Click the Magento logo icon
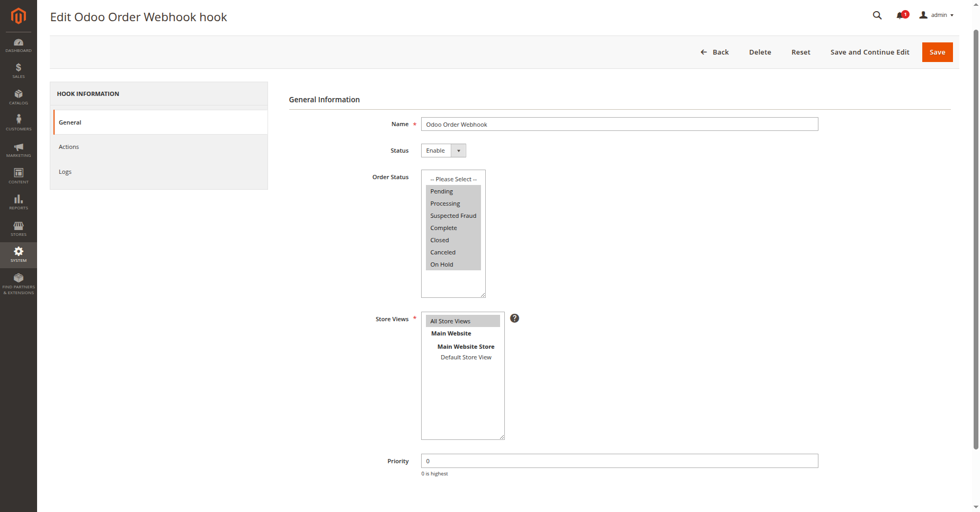The height and width of the screenshot is (512, 980). click(19, 16)
